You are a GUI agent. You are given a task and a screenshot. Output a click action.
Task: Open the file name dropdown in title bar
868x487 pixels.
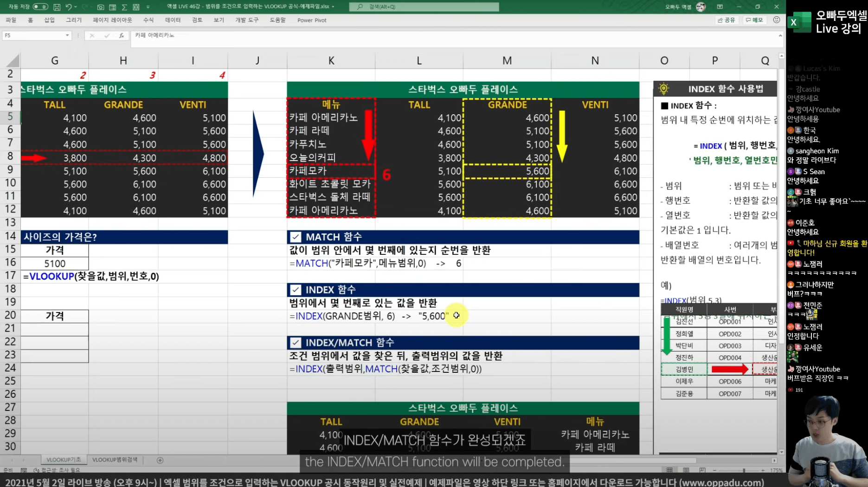click(333, 7)
